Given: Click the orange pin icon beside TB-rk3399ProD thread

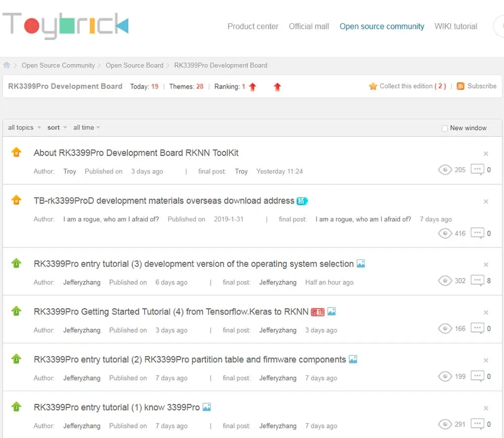Looking at the screenshot, I should click(x=17, y=200).
